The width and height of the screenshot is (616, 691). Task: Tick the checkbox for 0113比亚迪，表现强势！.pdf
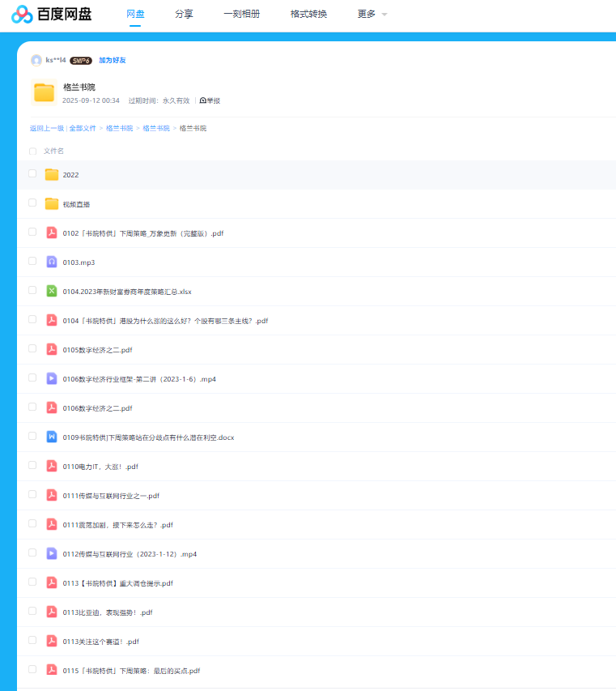[x=32, y=611]
